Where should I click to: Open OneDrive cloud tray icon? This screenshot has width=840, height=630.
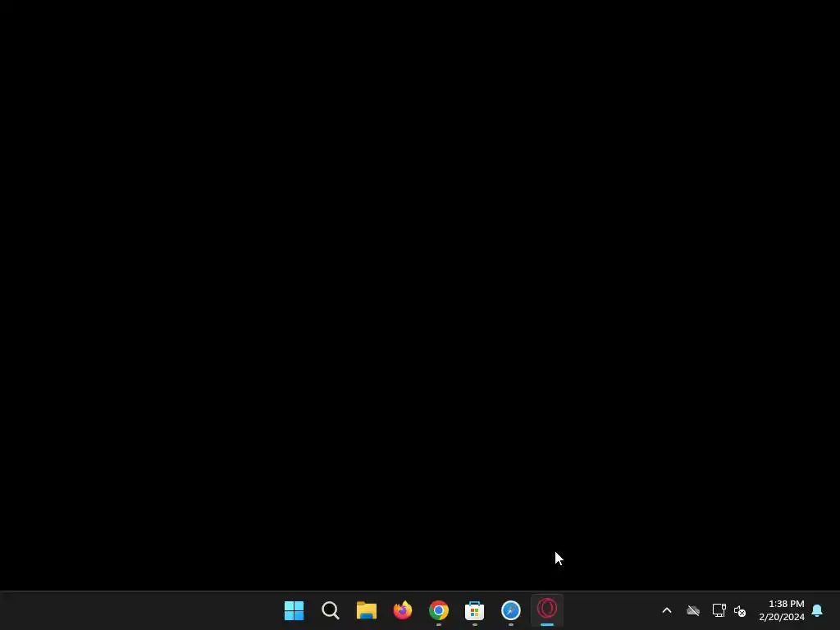coord(693,610)
